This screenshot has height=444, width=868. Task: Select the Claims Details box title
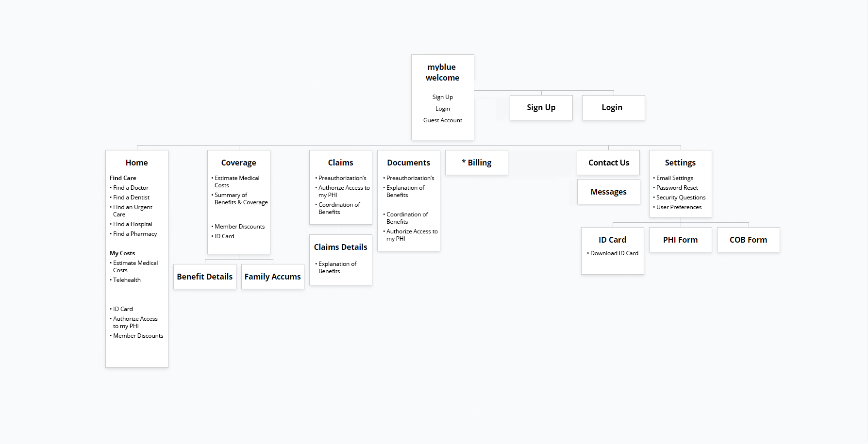(x=340, y=247)
